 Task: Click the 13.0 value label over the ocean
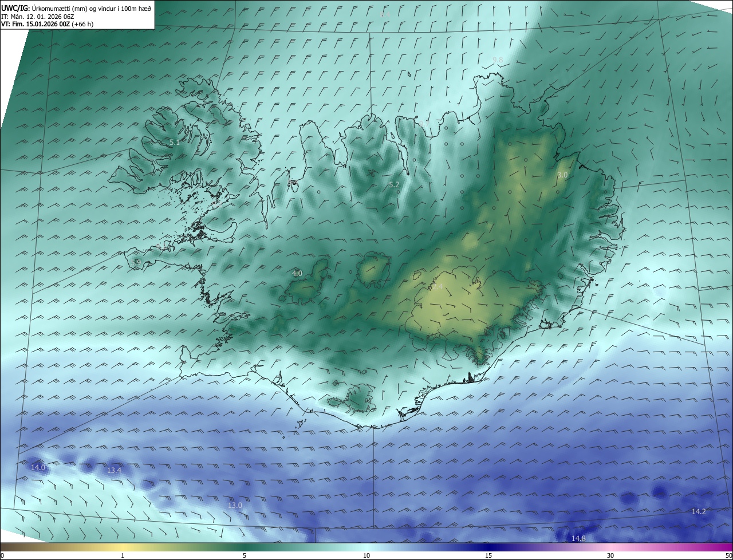coord(235,505)
